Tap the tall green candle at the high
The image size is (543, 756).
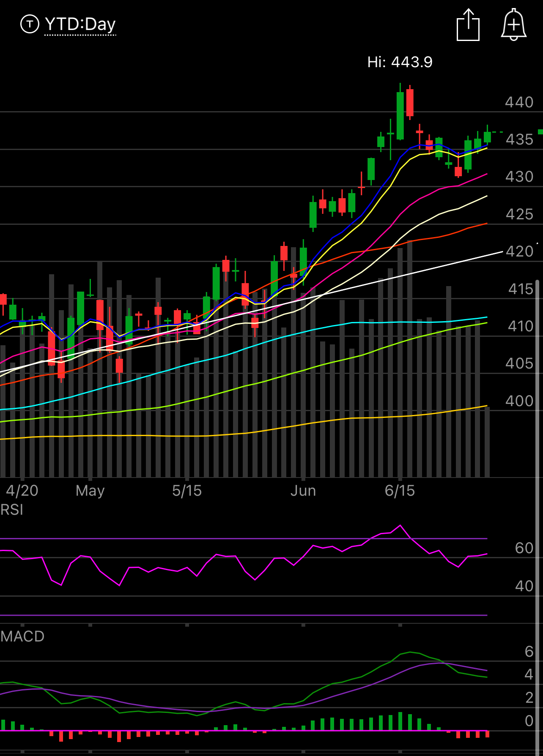pyautogui.click(x=400, y=115)
